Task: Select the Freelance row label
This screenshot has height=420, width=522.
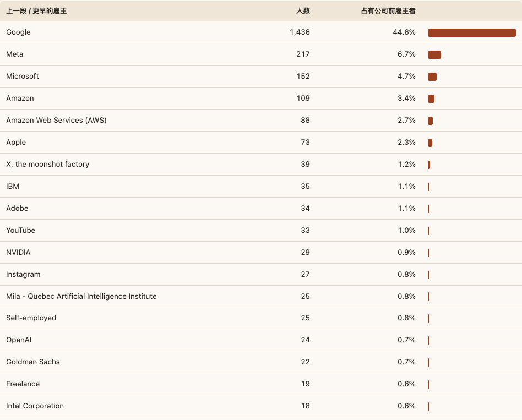Action: [23, 384]
